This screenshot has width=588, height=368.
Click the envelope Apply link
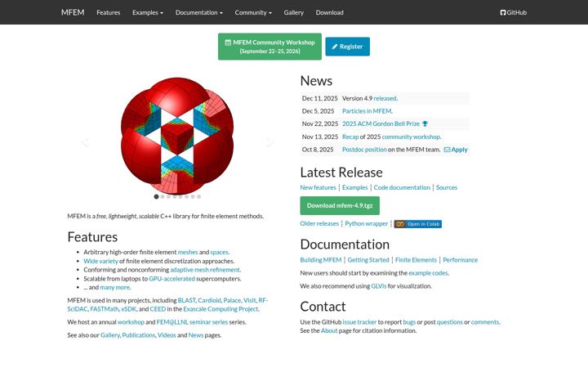coord(456,150)
